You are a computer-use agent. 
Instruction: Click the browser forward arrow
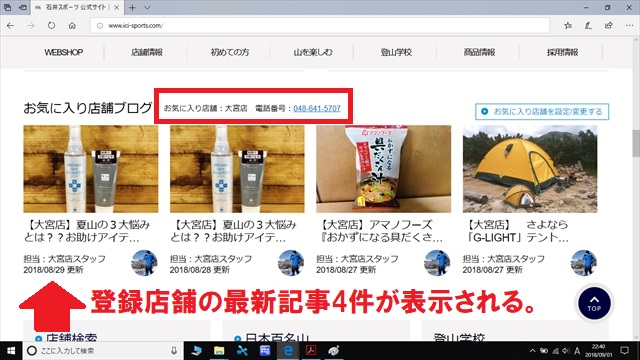pyautogui.click(x=31, y=25)
